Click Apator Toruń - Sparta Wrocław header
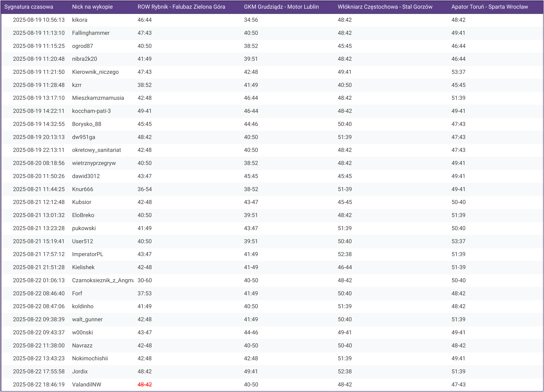544x392 pixels. (x=489, y=7)
